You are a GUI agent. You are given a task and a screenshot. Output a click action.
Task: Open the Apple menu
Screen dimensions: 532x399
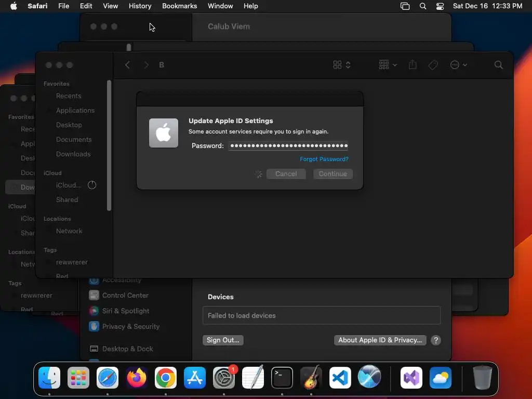(14, 6)
